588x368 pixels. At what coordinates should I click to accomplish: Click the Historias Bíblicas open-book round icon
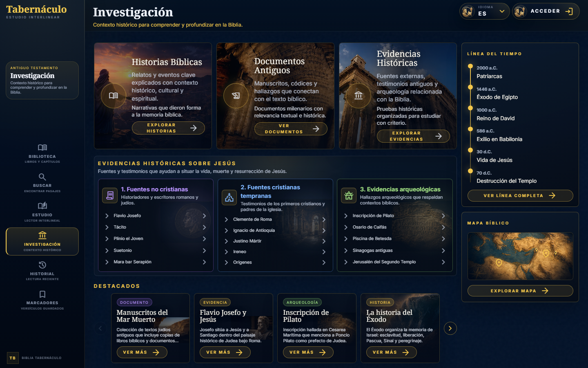point(114,96)
